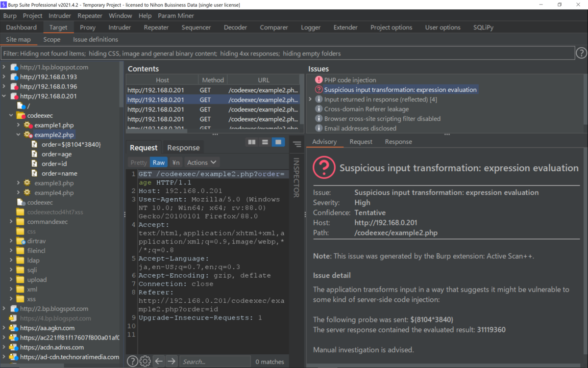Click the dirtrav folder icon
Viewport: 588px width, 368px height.
coord(20,241)
